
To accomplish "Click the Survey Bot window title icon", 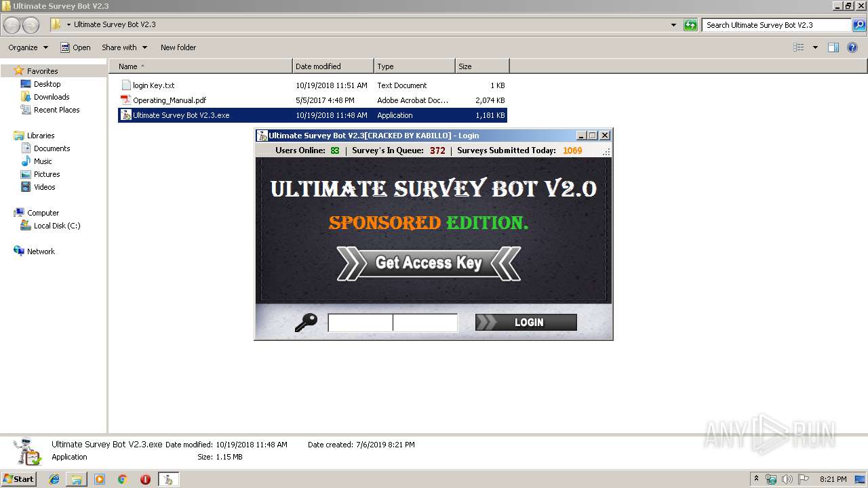I will [x=262, y=136].
